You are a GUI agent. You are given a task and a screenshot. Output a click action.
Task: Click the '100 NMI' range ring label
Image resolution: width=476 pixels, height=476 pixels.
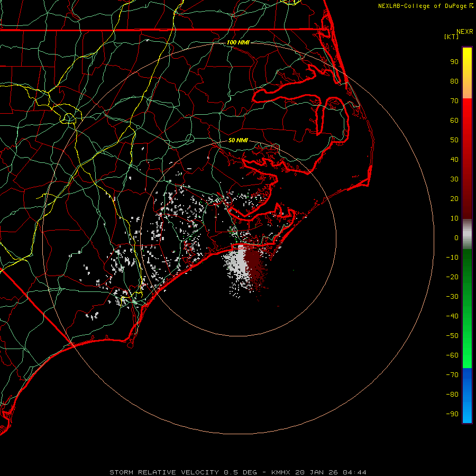click(x=238, y=42)
